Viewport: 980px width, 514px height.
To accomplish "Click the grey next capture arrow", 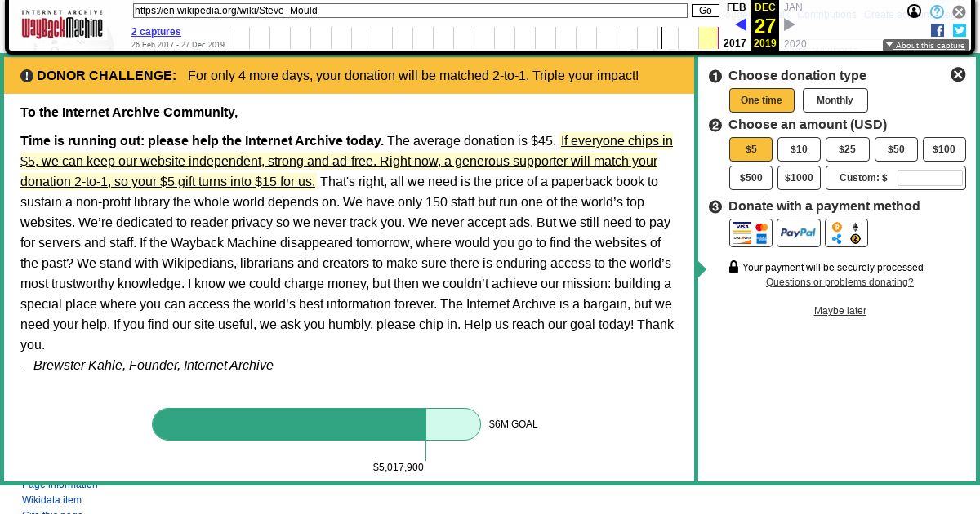I will (x=789, y=24).
